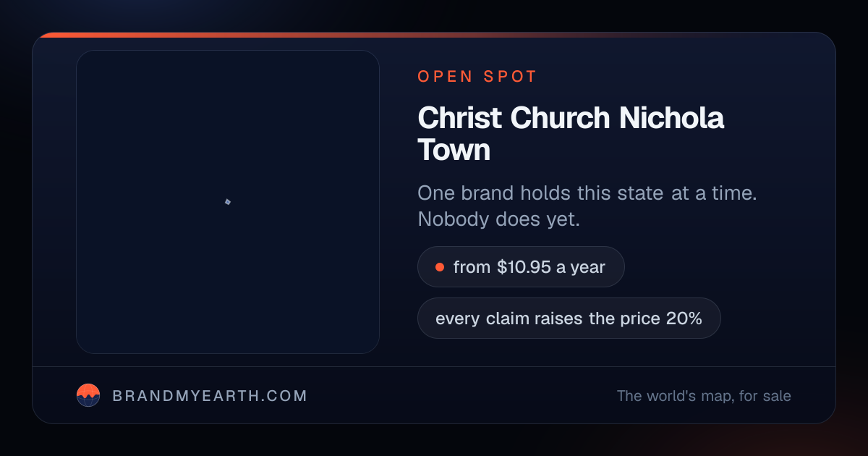Click 'One brand holds this state' sentence
The width and height of the screenshot is (868, 456).
point(587,193)
